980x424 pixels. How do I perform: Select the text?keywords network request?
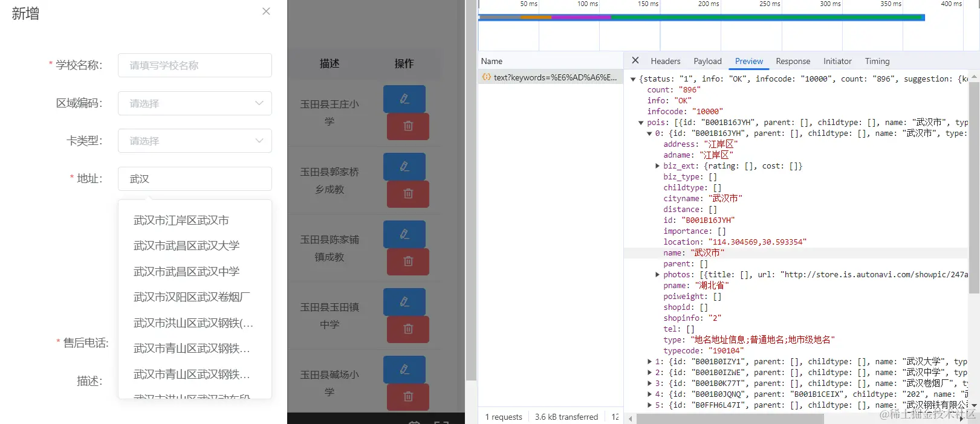tap(551, 77)
